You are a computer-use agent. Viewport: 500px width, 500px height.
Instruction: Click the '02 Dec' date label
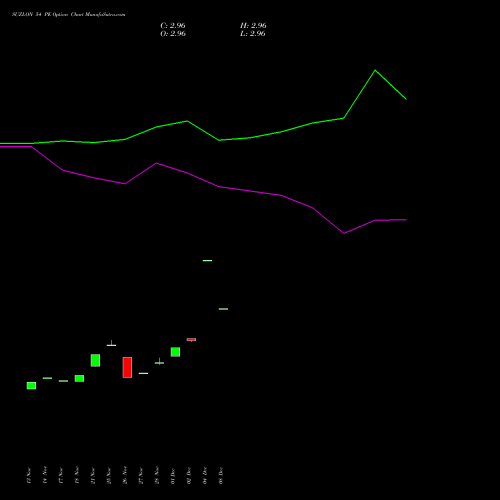[x=189, y=476]
